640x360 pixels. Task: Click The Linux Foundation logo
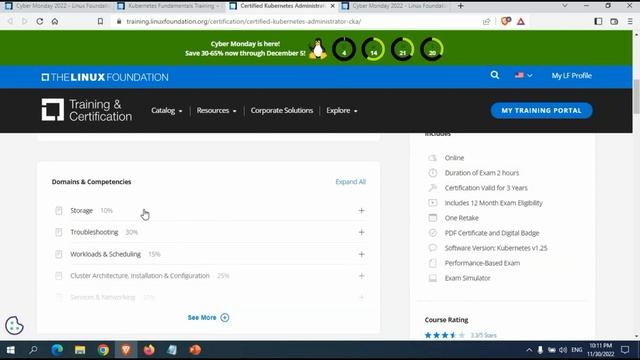click(x=104, y=77)
